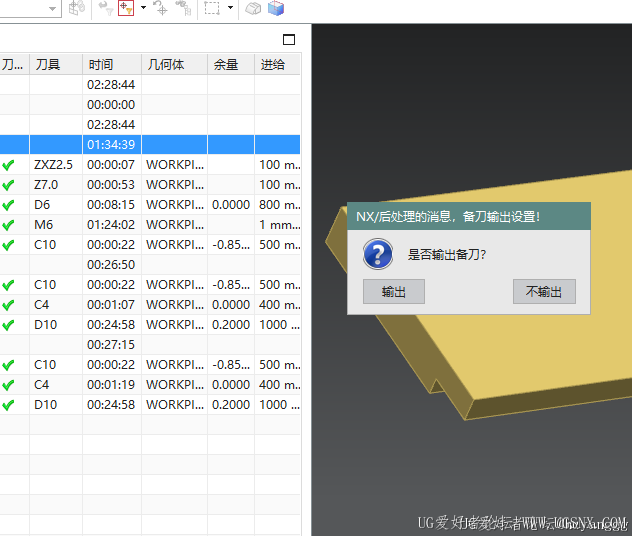632x536 pixels.
Task: Click the blue shaded cube view icon
Action: (x=275, y=8)
